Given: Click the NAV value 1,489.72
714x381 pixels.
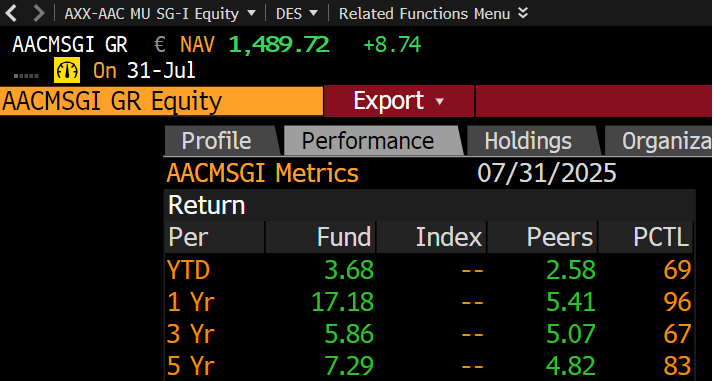Looking at the screenshot, I should click(279, 45).
